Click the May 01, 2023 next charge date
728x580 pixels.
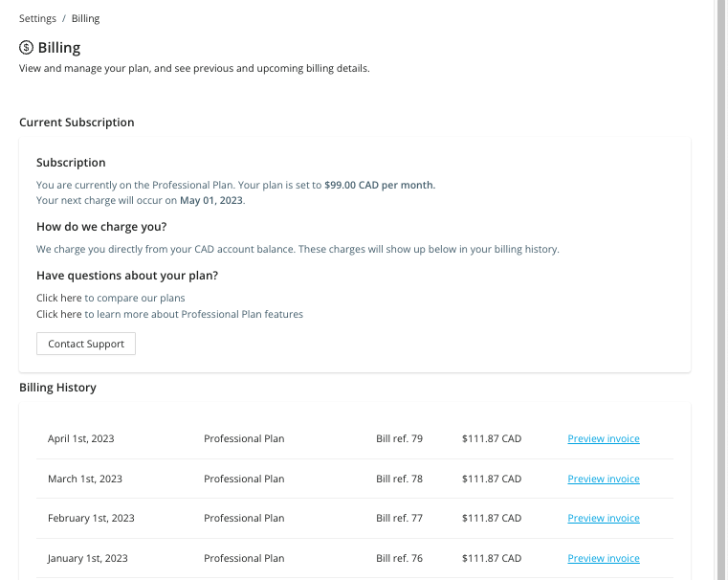(x=211, y=201)
